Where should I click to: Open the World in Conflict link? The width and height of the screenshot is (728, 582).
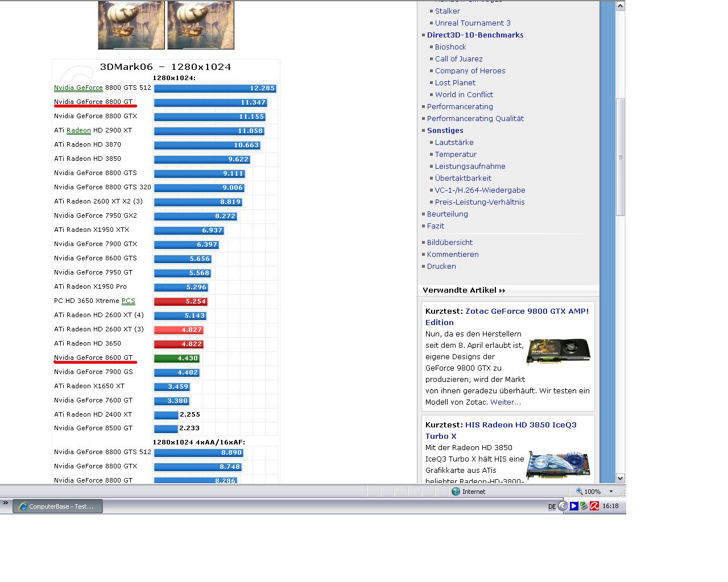(464, 94)
